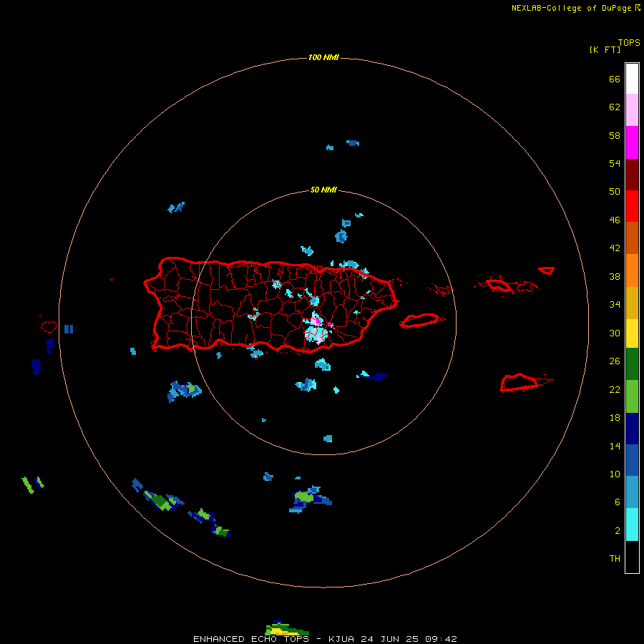Click the light pink legend swatch
This screenshot has width=644, height=644.
632,110
